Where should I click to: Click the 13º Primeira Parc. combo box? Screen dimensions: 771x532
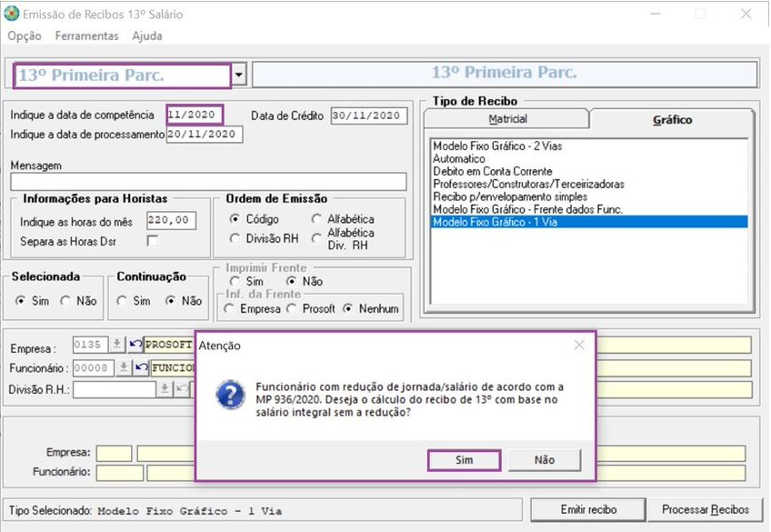[x=123, y=75]
